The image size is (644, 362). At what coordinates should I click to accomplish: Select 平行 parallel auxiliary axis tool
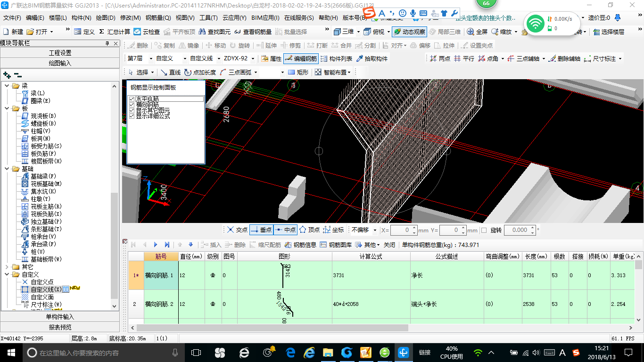pos(464,59)
